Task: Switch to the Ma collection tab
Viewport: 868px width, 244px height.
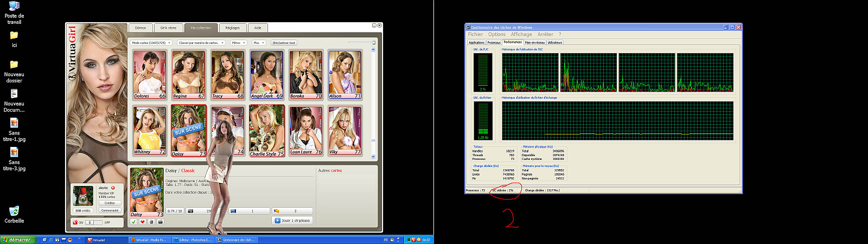Action: pos(201,28)
